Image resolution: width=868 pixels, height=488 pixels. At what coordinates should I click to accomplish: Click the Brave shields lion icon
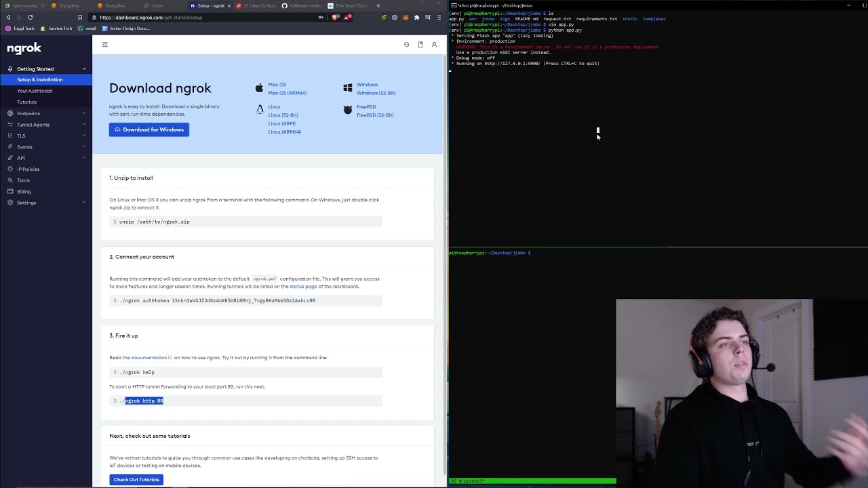point(335,17)
